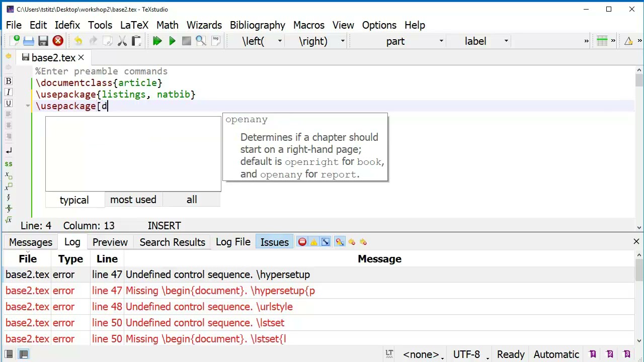Switch completer to 'most used' tab
The width and height of the screenshot is (644, 362).
coord(133,200)
